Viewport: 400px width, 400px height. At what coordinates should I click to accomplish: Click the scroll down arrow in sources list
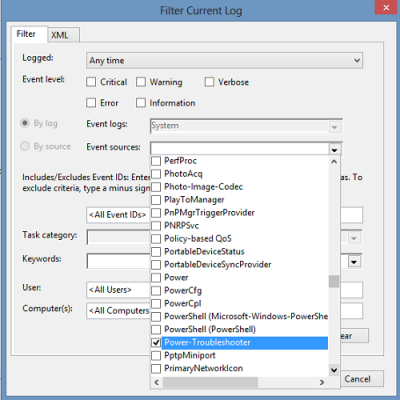coord(334,370)
